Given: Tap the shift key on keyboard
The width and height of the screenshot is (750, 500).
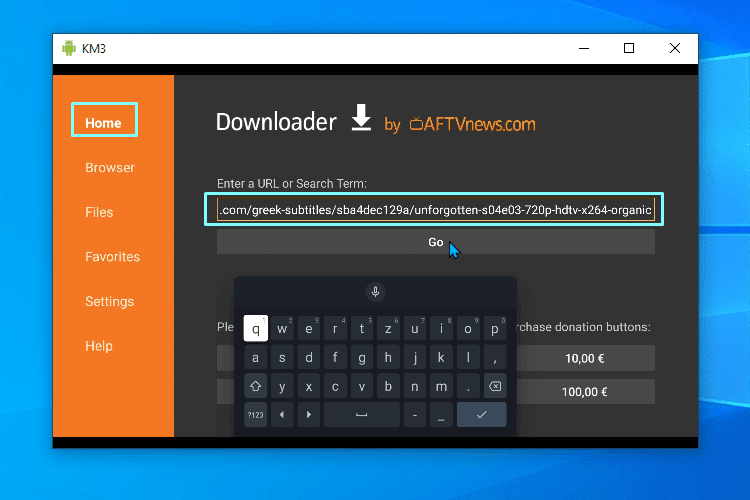Looking at the screenshot, I should 255,386.
